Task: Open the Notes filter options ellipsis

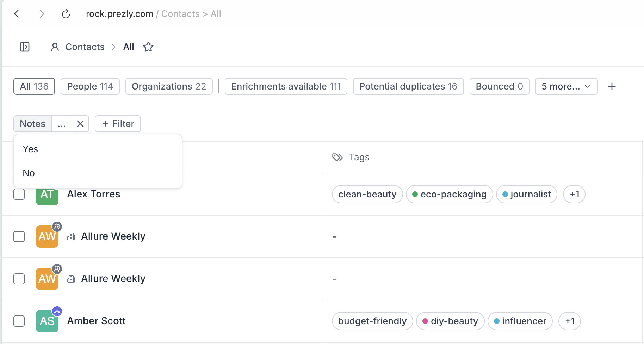Action: pyautogui.click(x=62, y=124)
